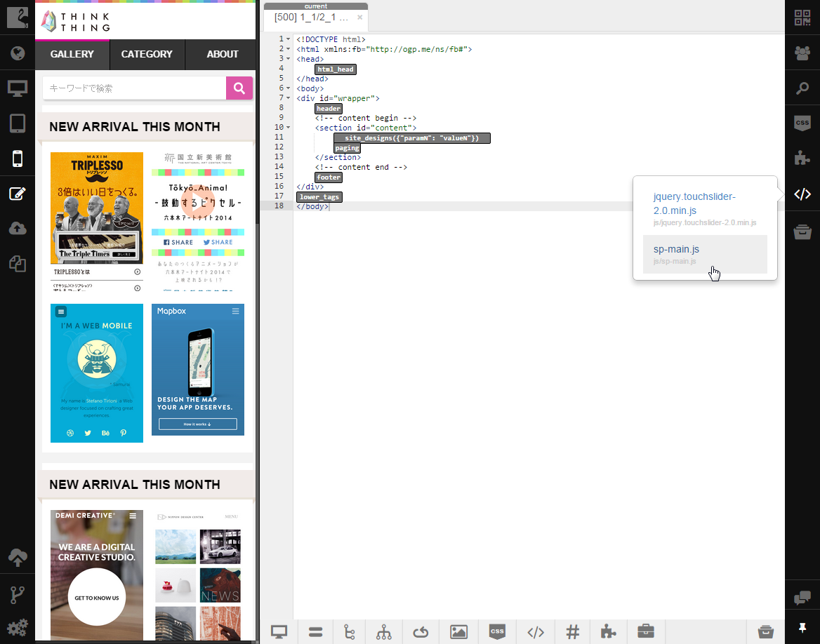The image size is (820, 644).
Task: Open the settings gears icon
Action: coord(18,626)
